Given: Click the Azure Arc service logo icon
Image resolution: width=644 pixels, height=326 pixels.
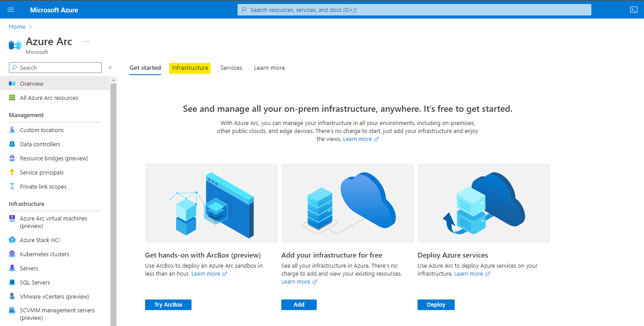Looking at the screenshot, I should [15, 45].
